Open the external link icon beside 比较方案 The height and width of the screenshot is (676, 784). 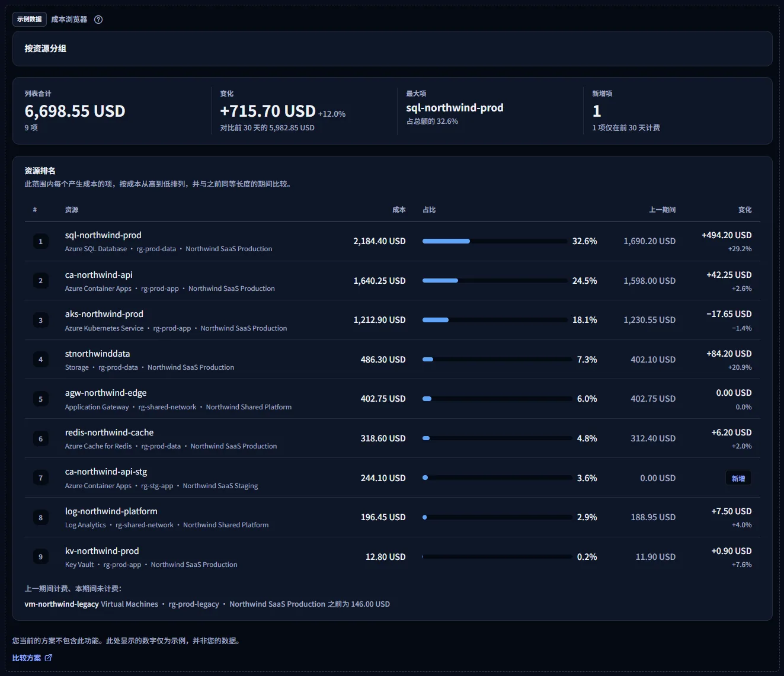click(49, 658)
